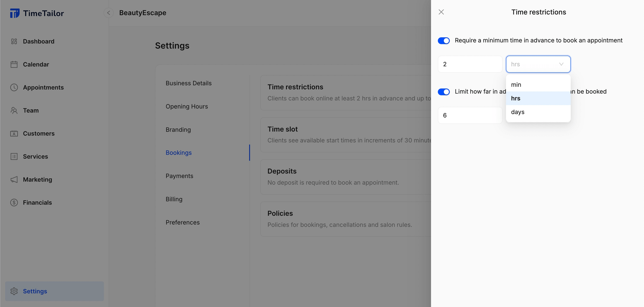The height and width of the screenshot is (307, 644).
Task: Open Appointments via its clock icon
Action: pyautogui.click(x=14, y=87)
